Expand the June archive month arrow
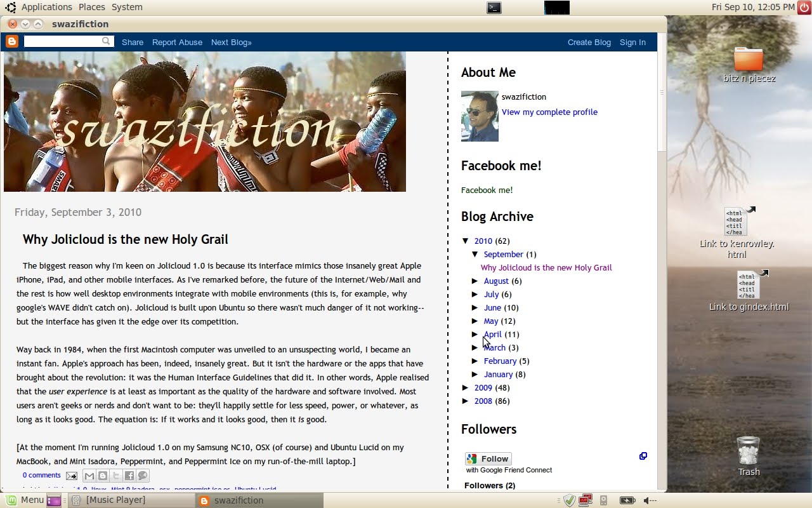Viewport: 812px width, 508px height. pyautogui.click(x=475, y=307)
